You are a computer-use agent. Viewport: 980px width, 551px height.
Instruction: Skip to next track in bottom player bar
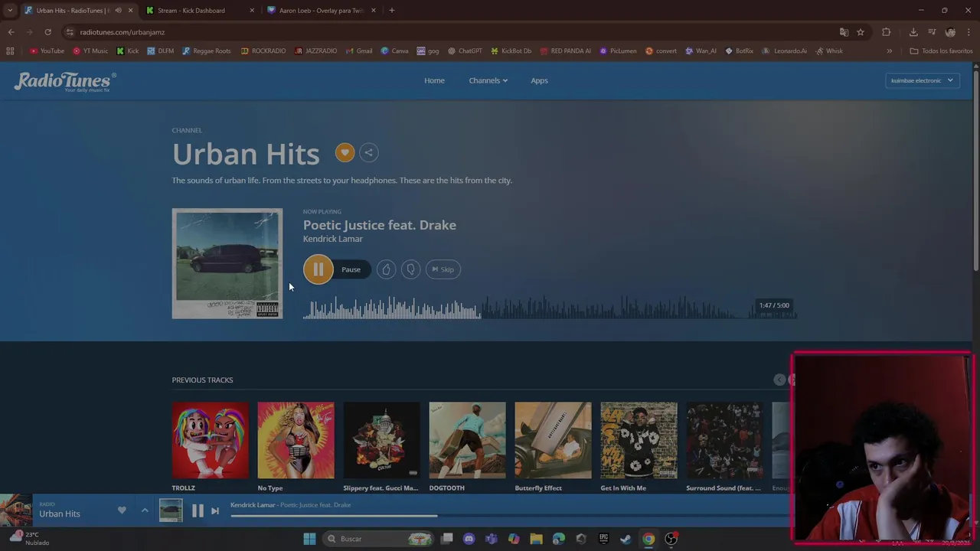click(215, 511)
